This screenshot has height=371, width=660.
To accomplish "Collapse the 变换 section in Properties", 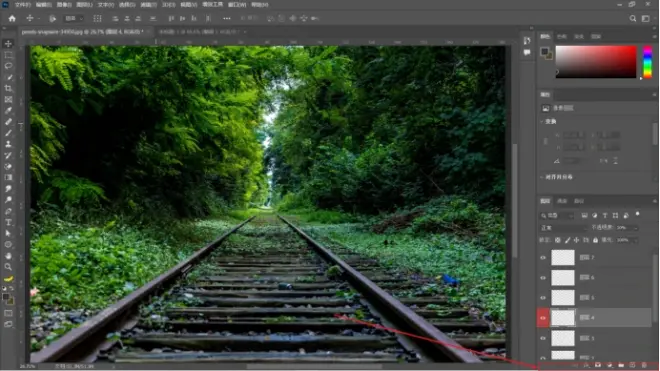I will click(x=542, y=122).
